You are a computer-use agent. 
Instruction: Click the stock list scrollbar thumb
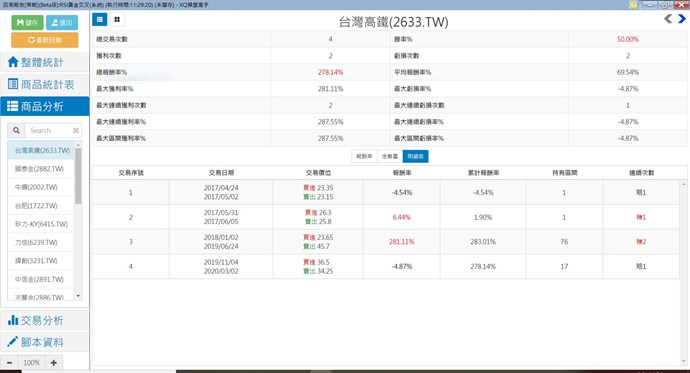tap(78, 176)
